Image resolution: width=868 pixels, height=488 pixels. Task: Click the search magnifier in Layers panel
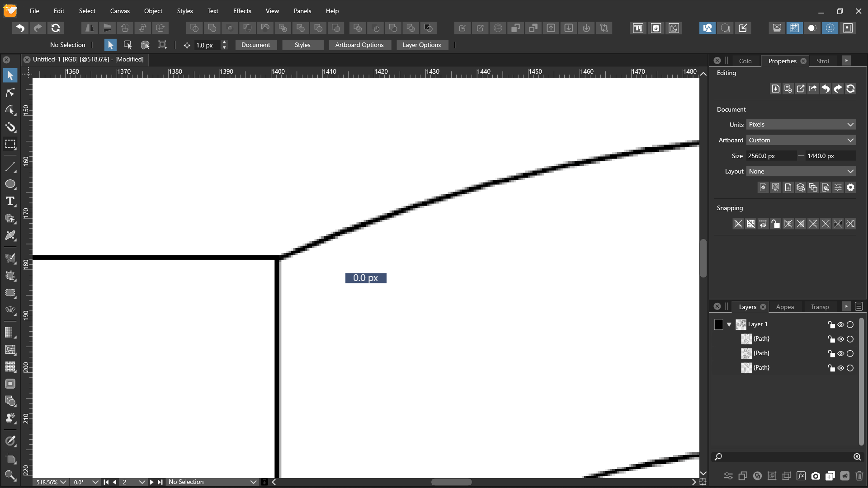pos(718,457)
